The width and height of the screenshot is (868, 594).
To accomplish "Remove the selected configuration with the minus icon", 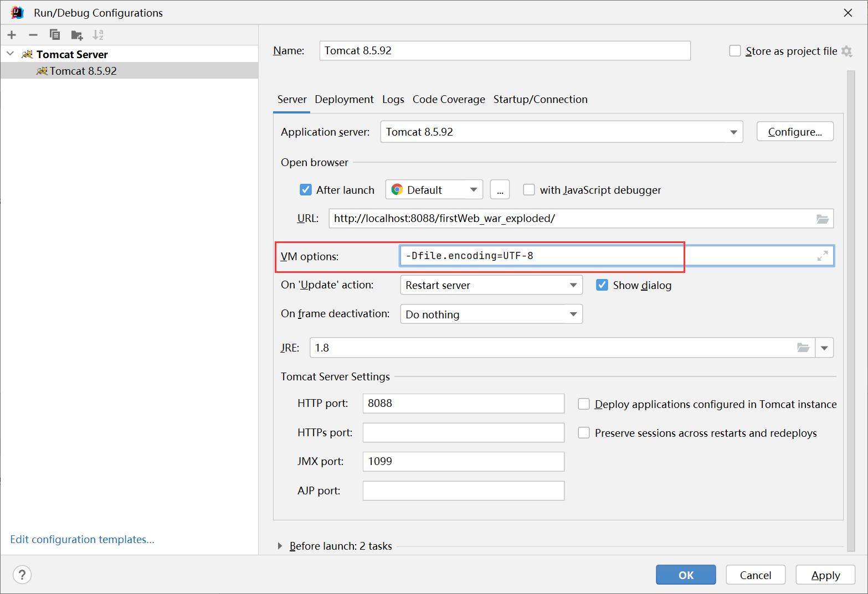I will coord(33,35).
